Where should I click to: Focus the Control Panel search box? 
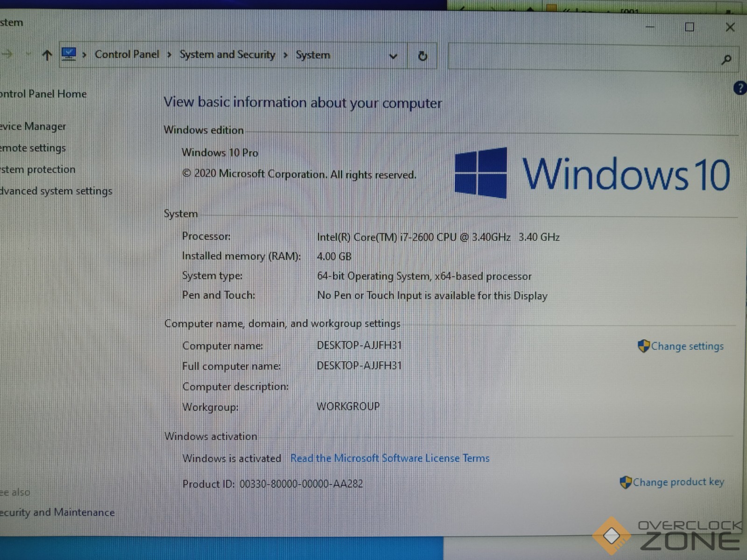click(x=593, y=57)
